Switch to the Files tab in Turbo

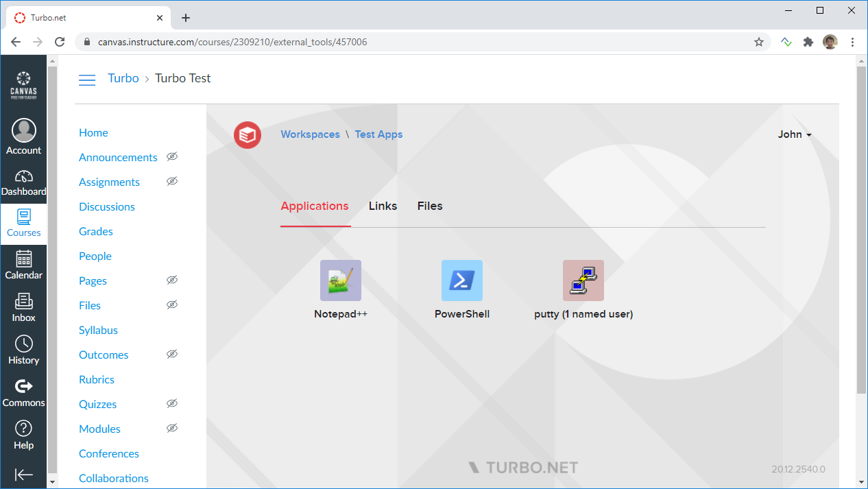point(430,206)
